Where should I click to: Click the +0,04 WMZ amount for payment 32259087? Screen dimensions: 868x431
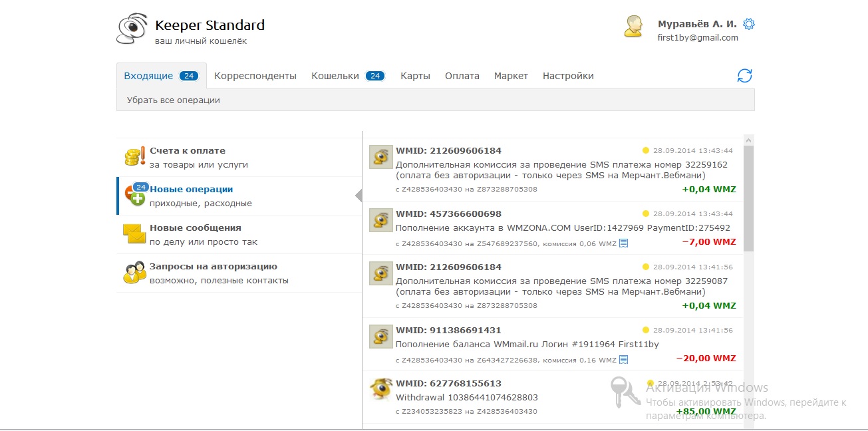click(709, 306)
